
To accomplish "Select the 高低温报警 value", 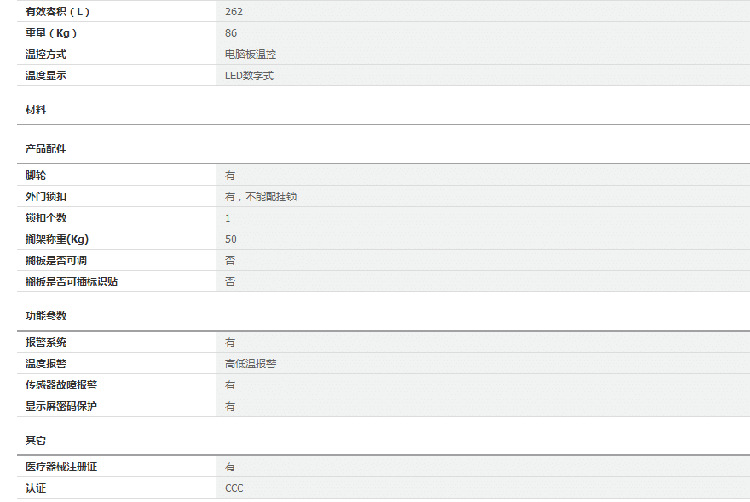I will coord(250,363).
